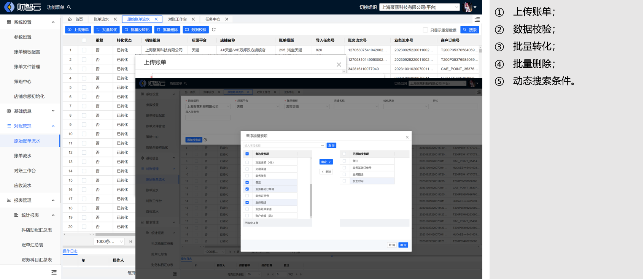
Task: Tick the 只显示重复数据 checkbox
Action: click(425, 30)
